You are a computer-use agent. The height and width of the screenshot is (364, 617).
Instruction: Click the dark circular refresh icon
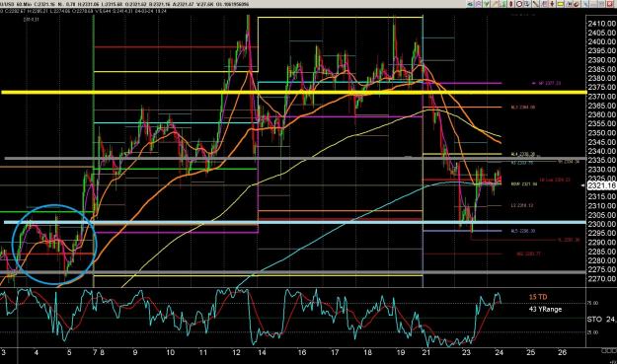[x=577, y=4]
